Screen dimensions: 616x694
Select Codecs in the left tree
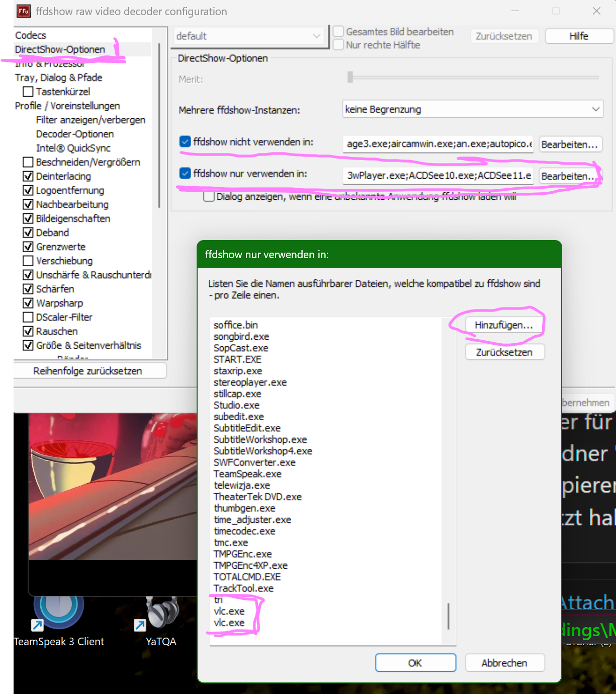click(x=31, y=35)
